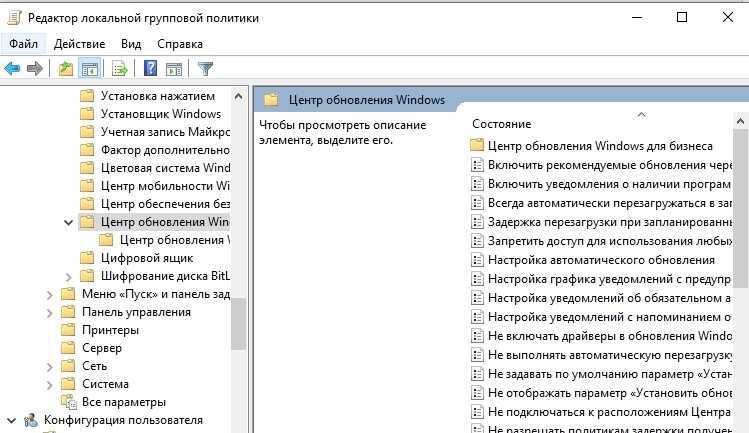Select policy Не задавать по умолчанию параметр
Viewport: 749px width, 433px height.
coord(609,374)
